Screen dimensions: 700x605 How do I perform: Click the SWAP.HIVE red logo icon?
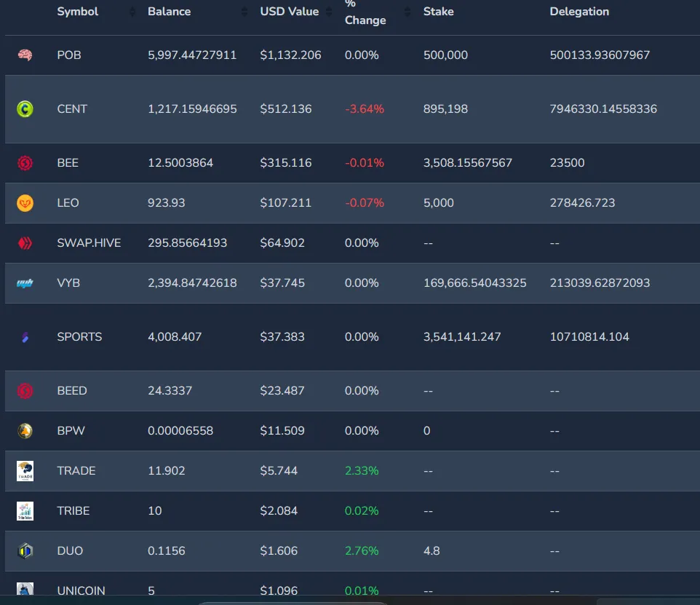coord(25,243)
